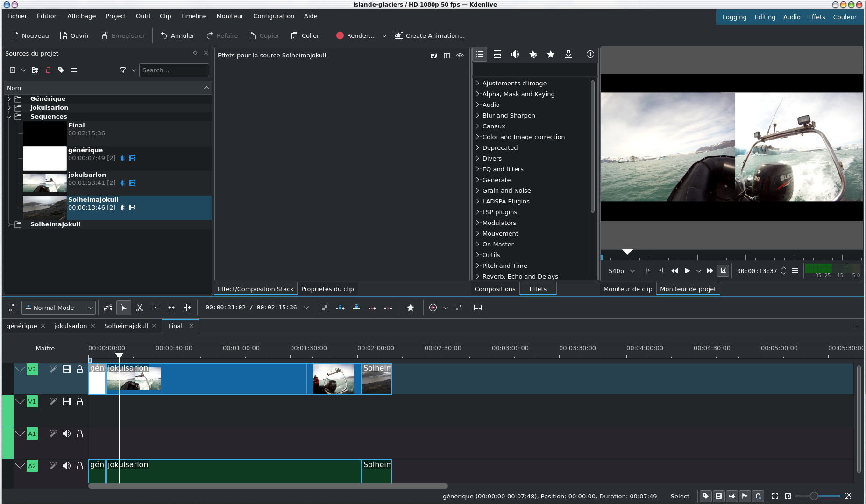Screen dimensions: 866x504
Task: Open the Timeline menu
Action: pos(193,16)
